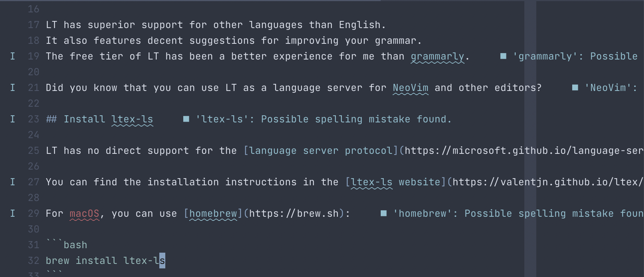The width and height of the screenshot is (644, 277).
Task: Click the info sign on line 19
Action: (13, 56)
